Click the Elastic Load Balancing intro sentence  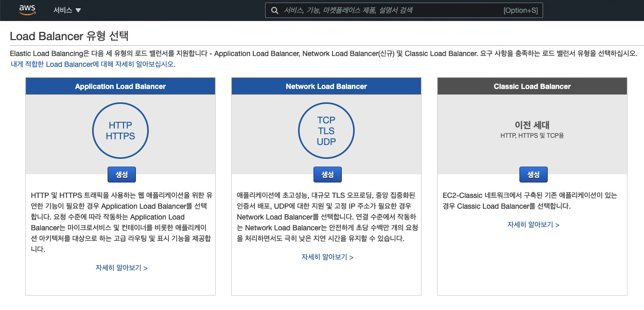tap(323, 53)
